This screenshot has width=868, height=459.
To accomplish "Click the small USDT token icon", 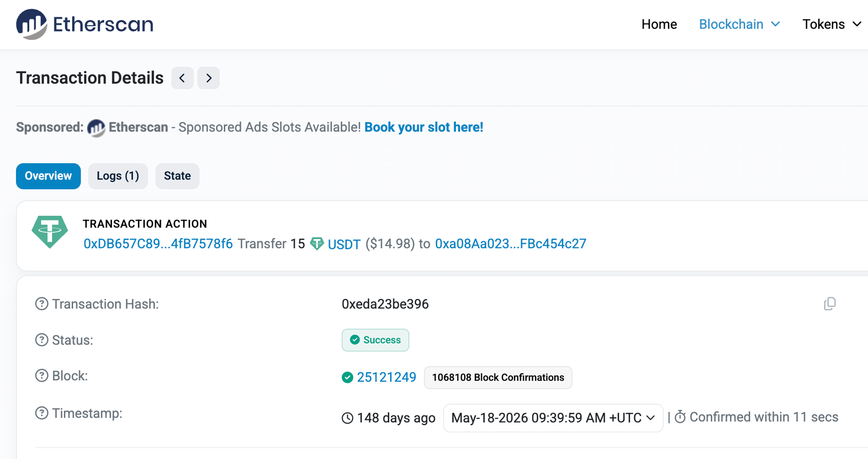I will coord(317,244).
